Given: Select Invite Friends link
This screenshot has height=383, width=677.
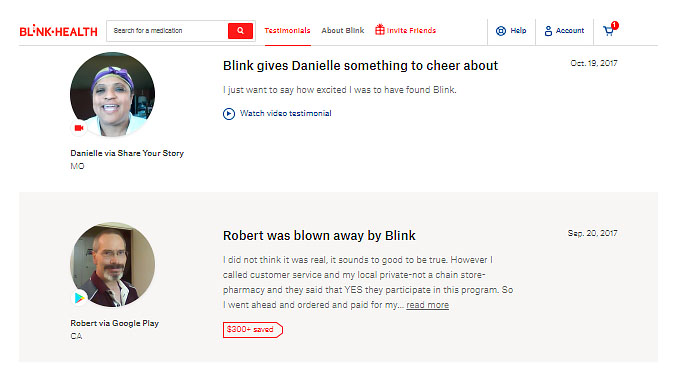Looking at the screenshot, I should [x=411, y=31].
